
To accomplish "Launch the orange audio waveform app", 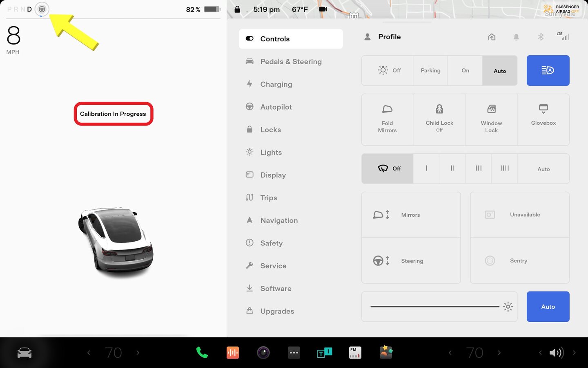I will coord(233,352).
